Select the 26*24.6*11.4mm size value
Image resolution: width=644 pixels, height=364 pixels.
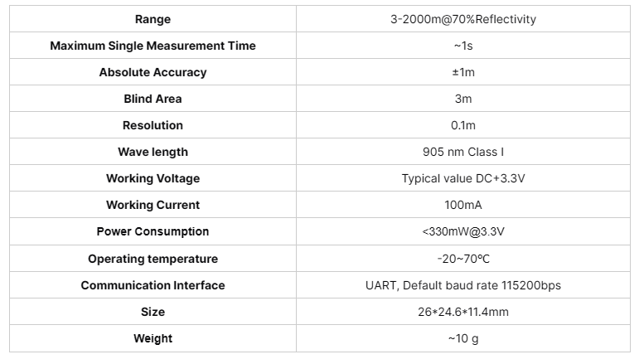(x=462, y=312)
